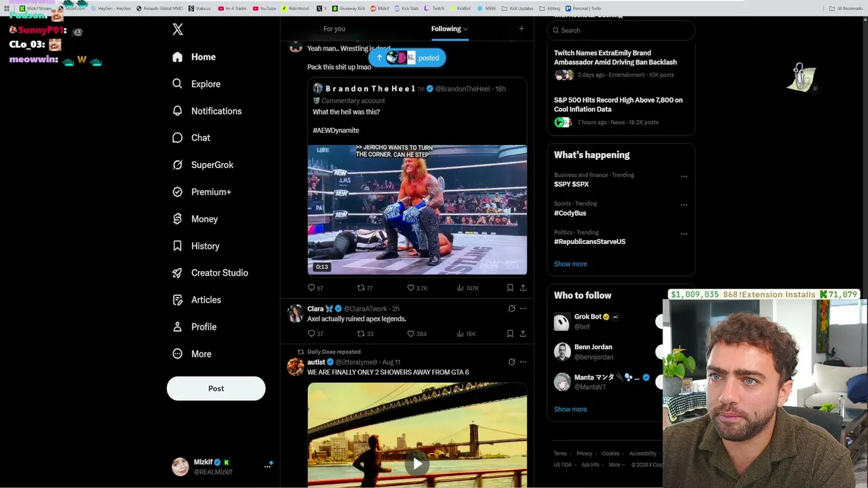The image size is (868, 488).
Task: Open BrandonTheHeel's handle in quoted post
Action: pos(462,89)
